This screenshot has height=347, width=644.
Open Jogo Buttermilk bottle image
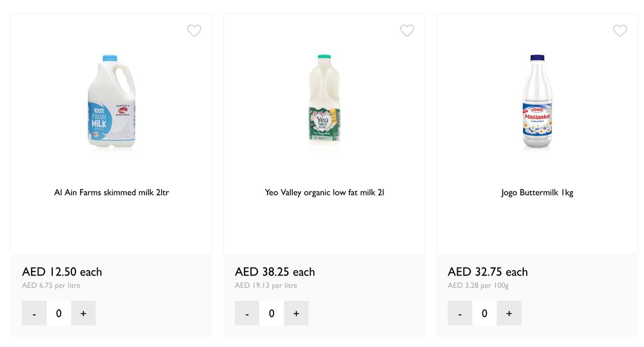point(537,102)
